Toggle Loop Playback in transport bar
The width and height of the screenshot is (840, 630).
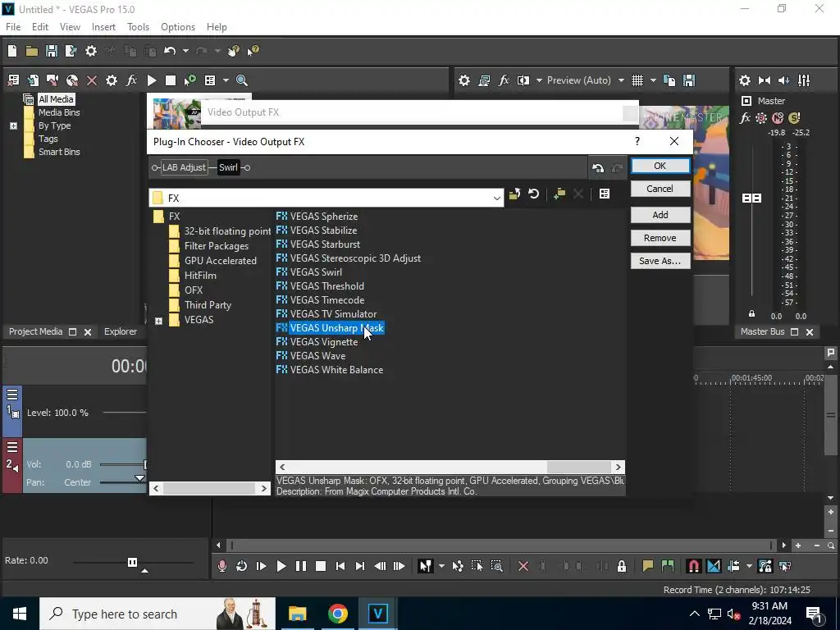pyautogui.click(x=242, y=566)
